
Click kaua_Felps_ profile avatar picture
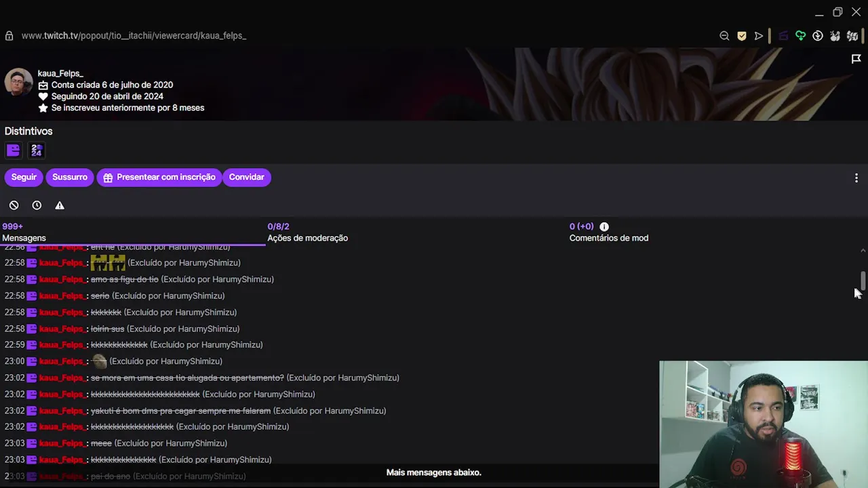[18, 82]
